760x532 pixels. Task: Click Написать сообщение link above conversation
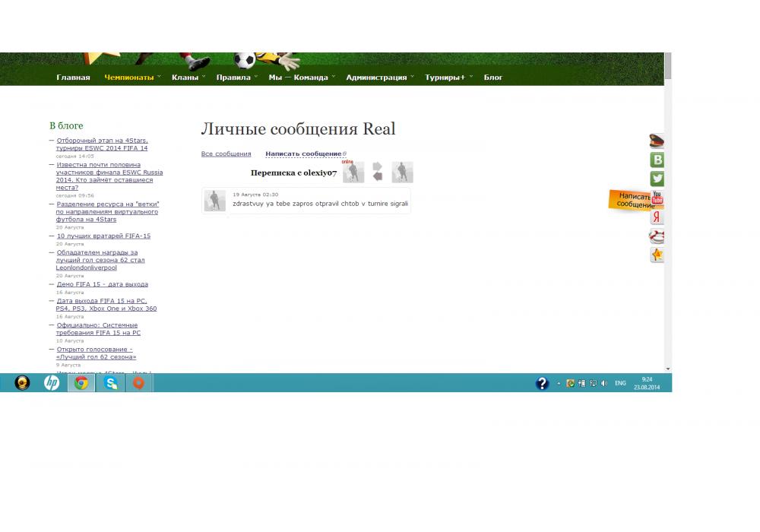coord(303,154)
